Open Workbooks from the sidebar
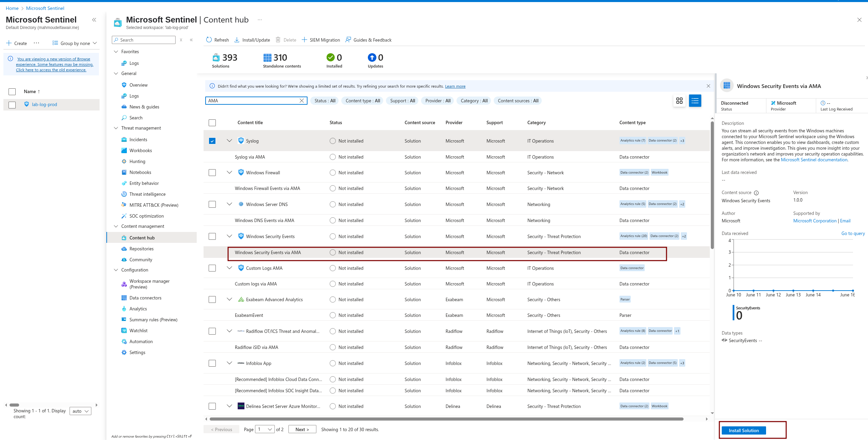The height and width of the screenshot is (440, 868). (140, 150)
